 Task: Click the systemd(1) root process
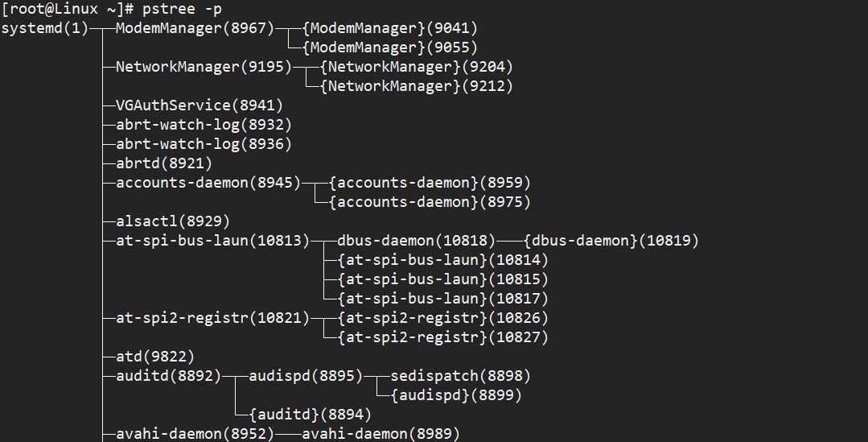[44, 28]
